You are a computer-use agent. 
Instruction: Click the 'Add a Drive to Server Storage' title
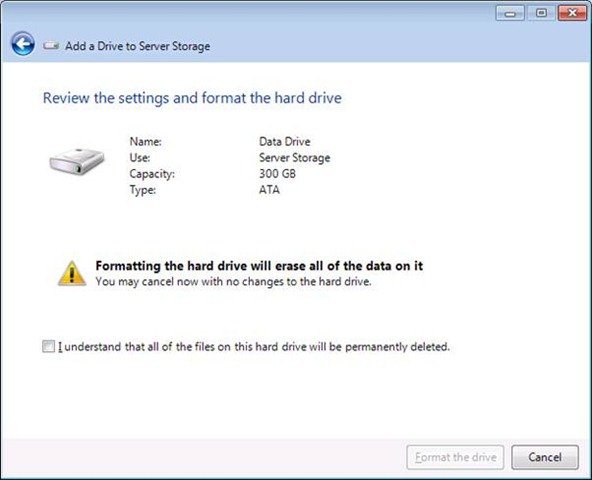(137, 46)
